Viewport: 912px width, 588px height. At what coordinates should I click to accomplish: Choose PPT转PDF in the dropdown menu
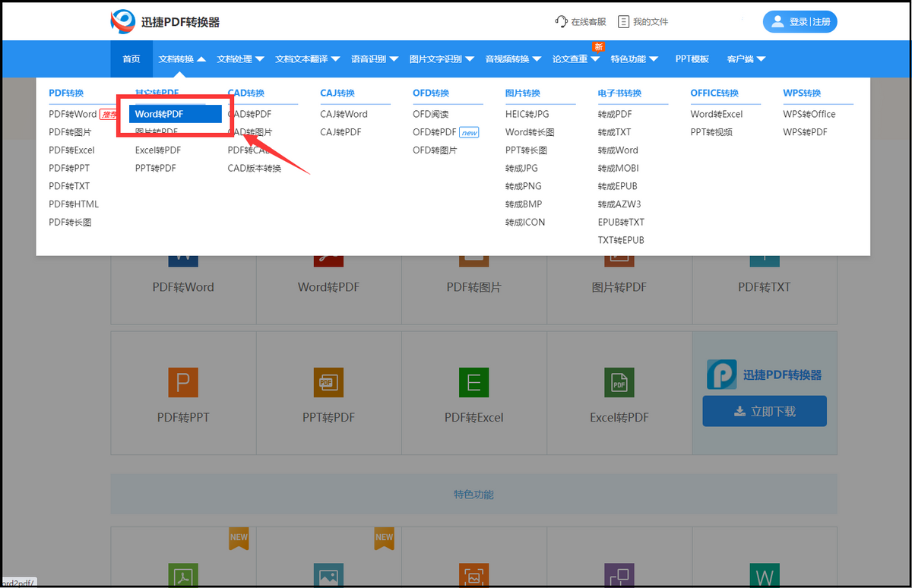(x=155, y=168)
